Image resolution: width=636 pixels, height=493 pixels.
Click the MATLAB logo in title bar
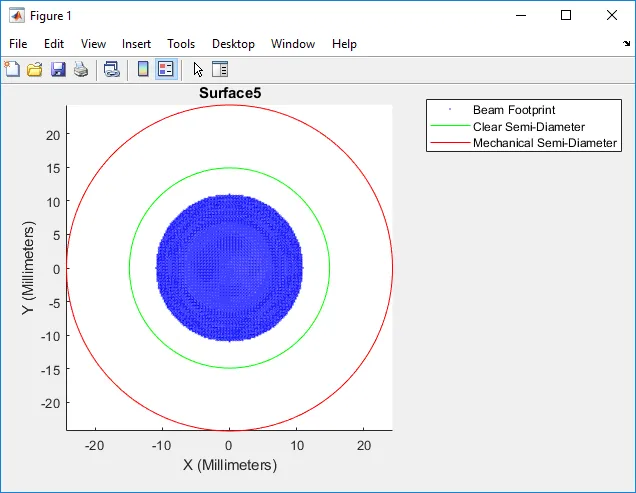(17, 16)
